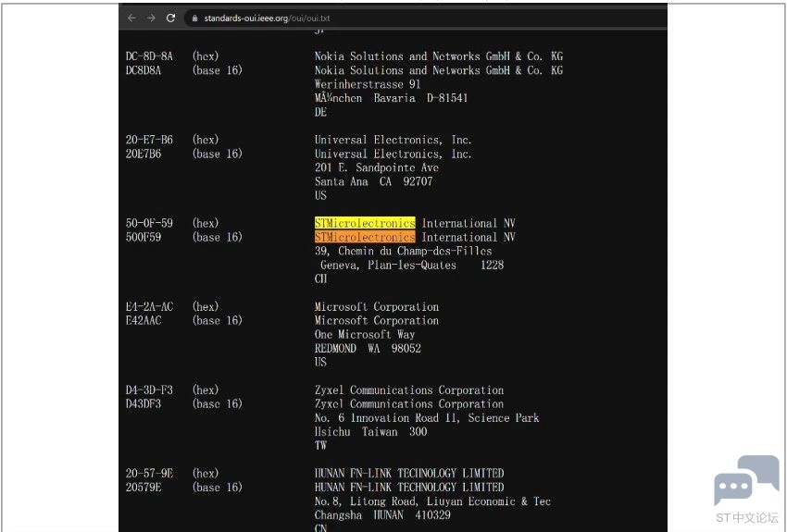Screen dimensions: 787x532
Task: Select base 16 code 20E7B6
Action: [x=144, y=154]
